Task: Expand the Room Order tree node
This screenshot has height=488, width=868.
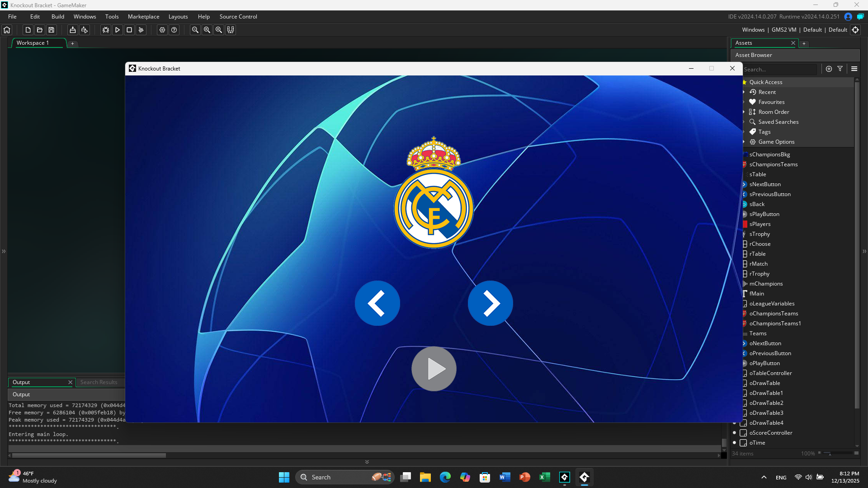Action: (744, 112)
